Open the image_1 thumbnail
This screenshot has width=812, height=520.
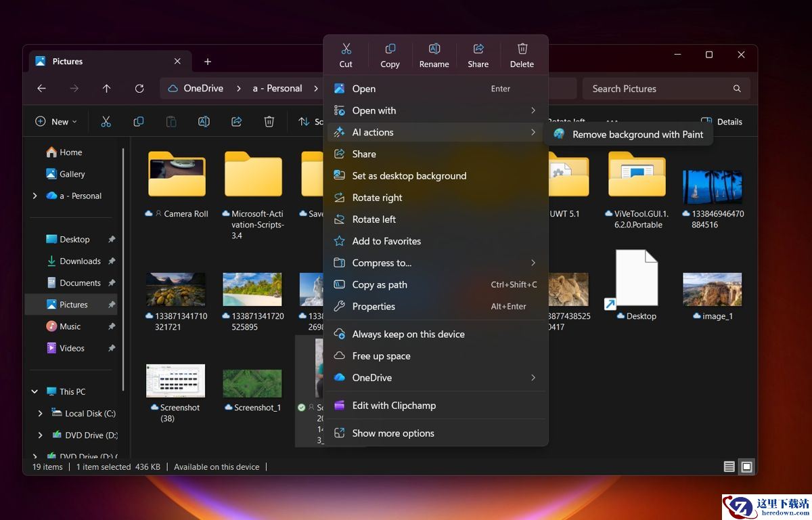pyautogui.click(x=712, y=290)
